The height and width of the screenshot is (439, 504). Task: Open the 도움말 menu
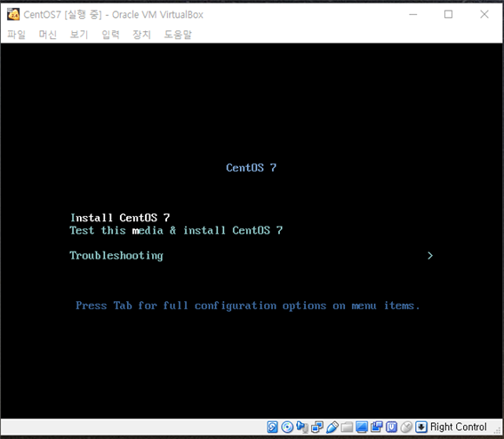(x=178, y=34)
